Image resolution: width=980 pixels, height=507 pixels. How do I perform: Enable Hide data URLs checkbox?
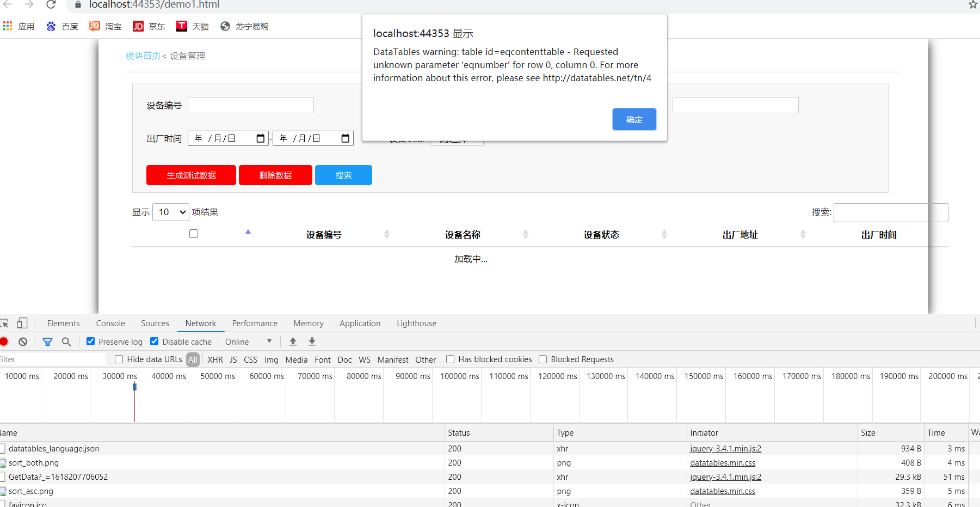[119, 359]
